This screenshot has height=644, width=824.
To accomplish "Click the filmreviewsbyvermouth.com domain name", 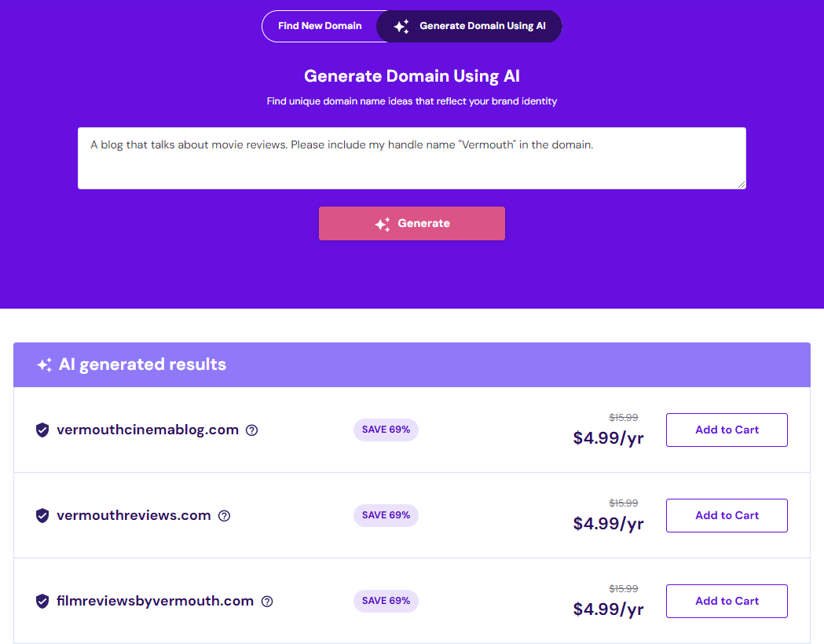I will coord(155,602).
